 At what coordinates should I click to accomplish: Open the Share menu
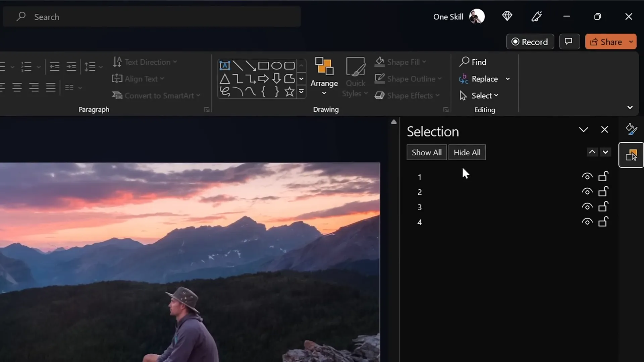point(610,42)
